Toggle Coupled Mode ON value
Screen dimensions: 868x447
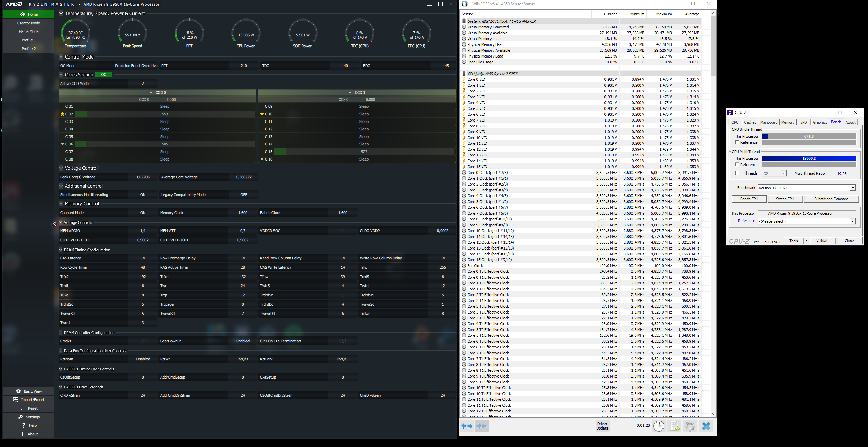tap(143, 213)
